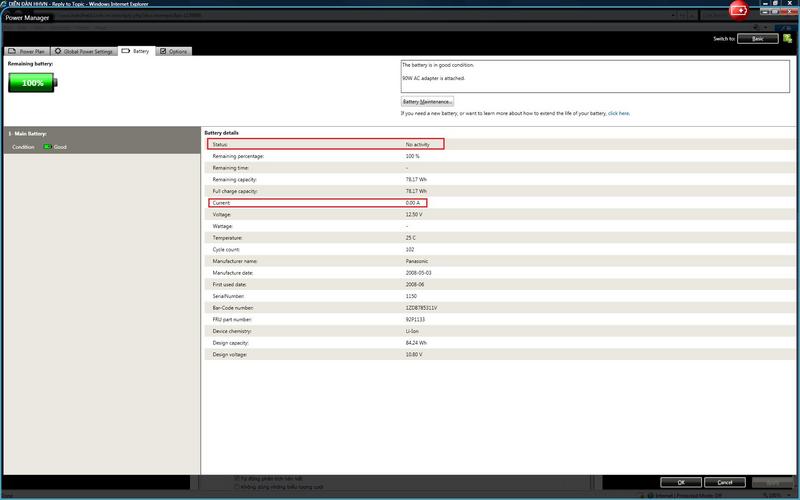Switch to Global Power Settings tab
Screen dimensions: 800x500
[x=84, y=51]
